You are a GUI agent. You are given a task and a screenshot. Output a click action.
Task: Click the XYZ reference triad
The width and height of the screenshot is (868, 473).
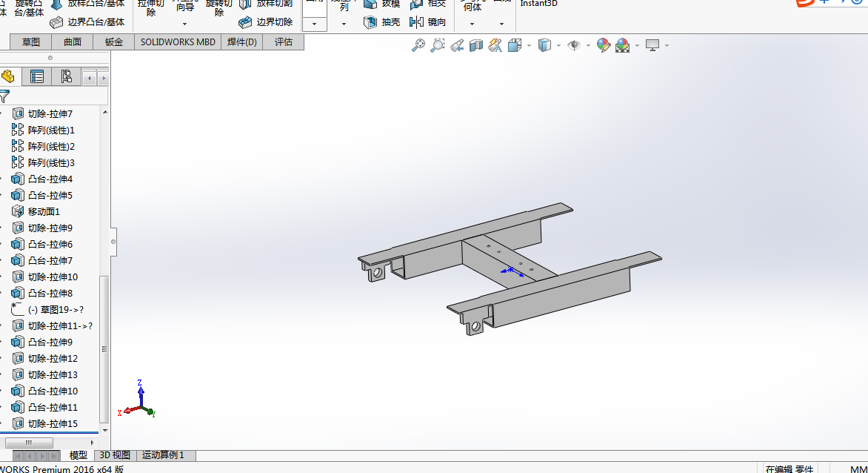tap(137, 399)
